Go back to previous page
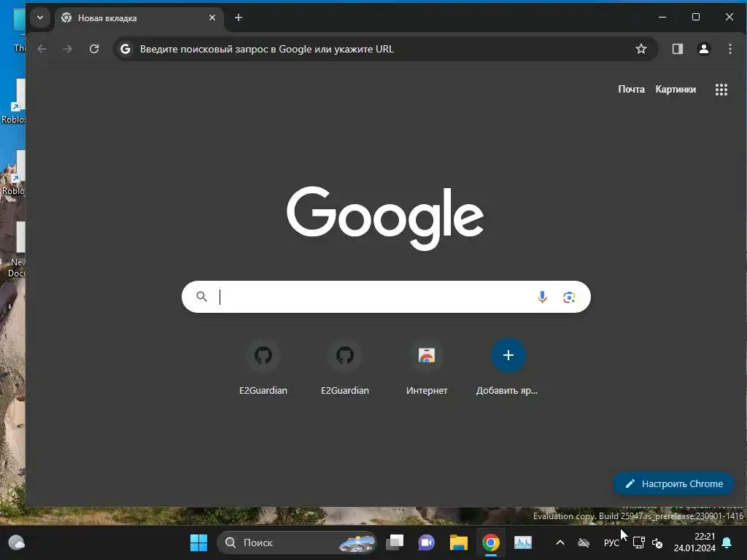Image resolution: width=747 pixels, height=560 pixels. (42, 49)
